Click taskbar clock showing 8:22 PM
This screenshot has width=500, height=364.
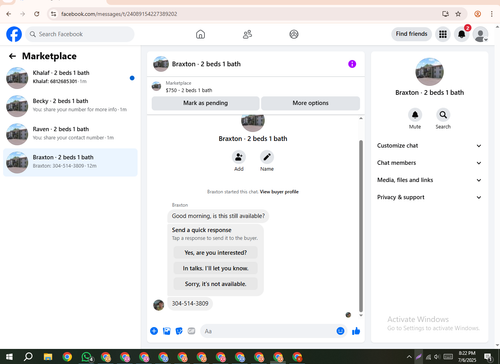tap(467, 357)
